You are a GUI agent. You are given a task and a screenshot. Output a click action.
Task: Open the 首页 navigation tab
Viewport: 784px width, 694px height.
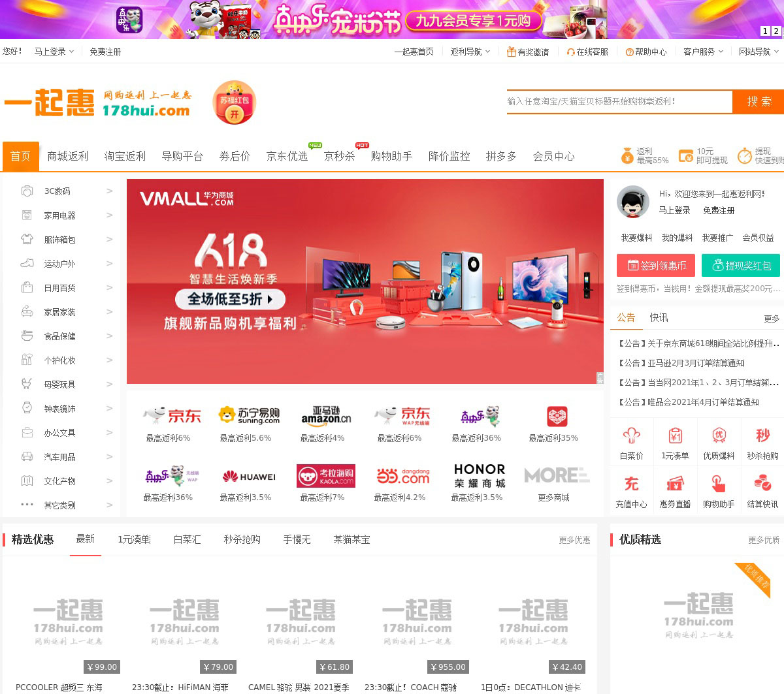pos(21,157)
